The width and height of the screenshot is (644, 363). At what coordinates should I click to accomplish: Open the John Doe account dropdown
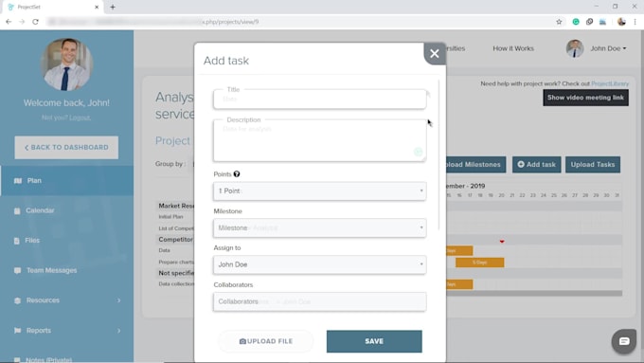(608, 48)
